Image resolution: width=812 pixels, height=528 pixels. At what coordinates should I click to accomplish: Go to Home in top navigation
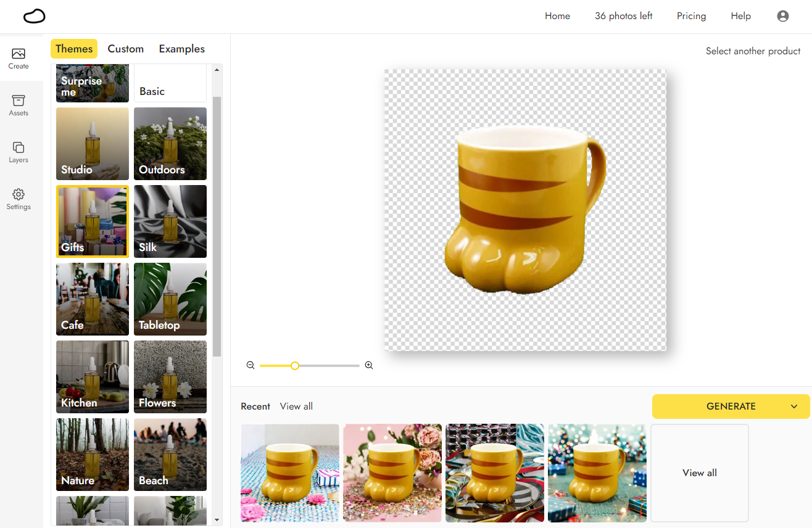tap(557, 16)
